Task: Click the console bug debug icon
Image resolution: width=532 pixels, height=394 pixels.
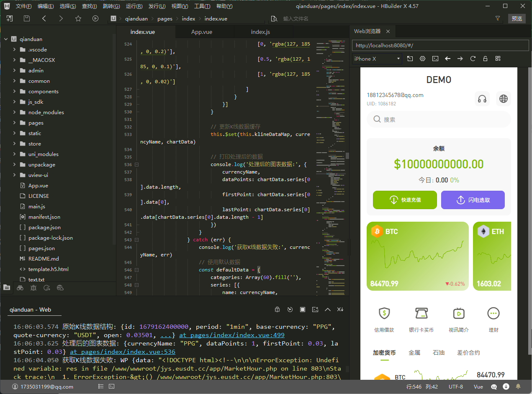Action: pos(277,310)
